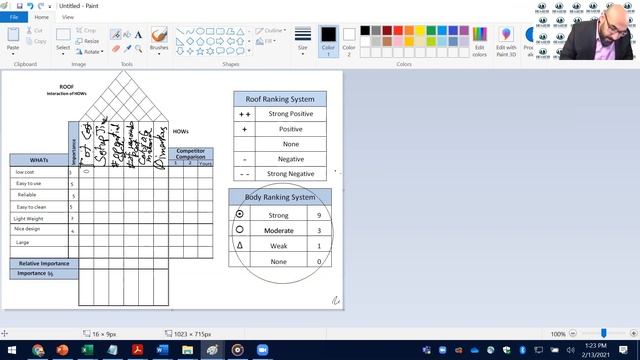
Task: Pick the green color swatch
Action: tap(431, 30)
